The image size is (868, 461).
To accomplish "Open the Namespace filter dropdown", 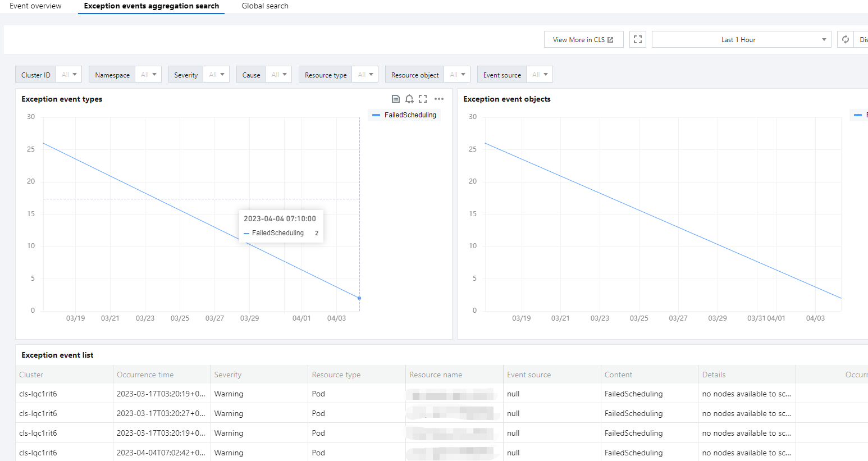I will 148,75.
